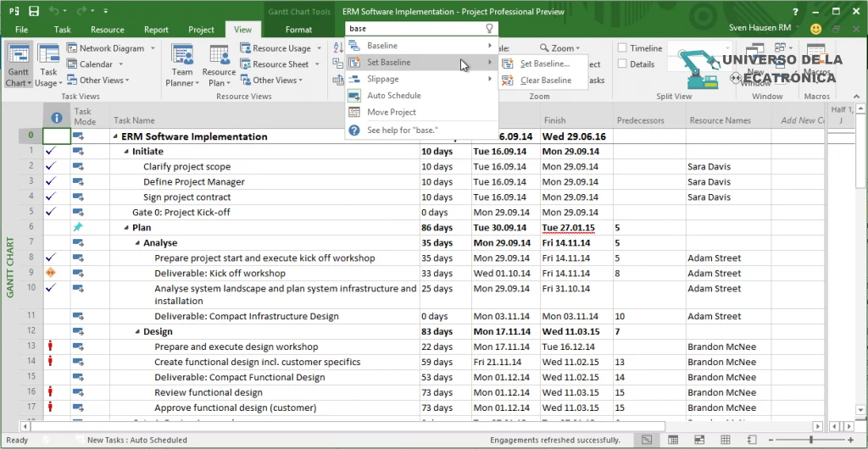The height and width of the screenshot is (449, 868).
Task: Open help for "base."
Action: tap(403, 130)
